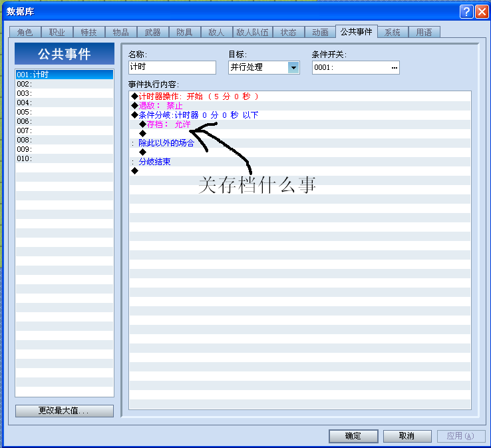
Task: Select list entry 007
Action: [65, 130]
